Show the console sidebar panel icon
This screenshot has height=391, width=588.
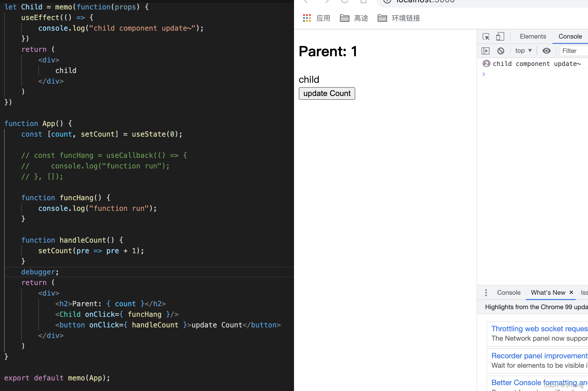point(485,51)
